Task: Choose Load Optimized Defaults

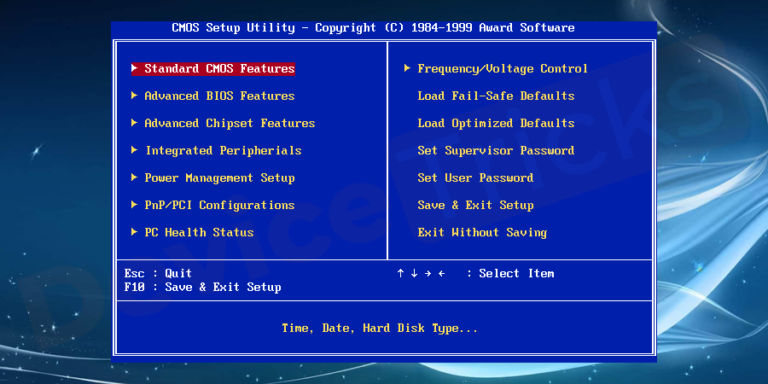Action: click(496, 123)
